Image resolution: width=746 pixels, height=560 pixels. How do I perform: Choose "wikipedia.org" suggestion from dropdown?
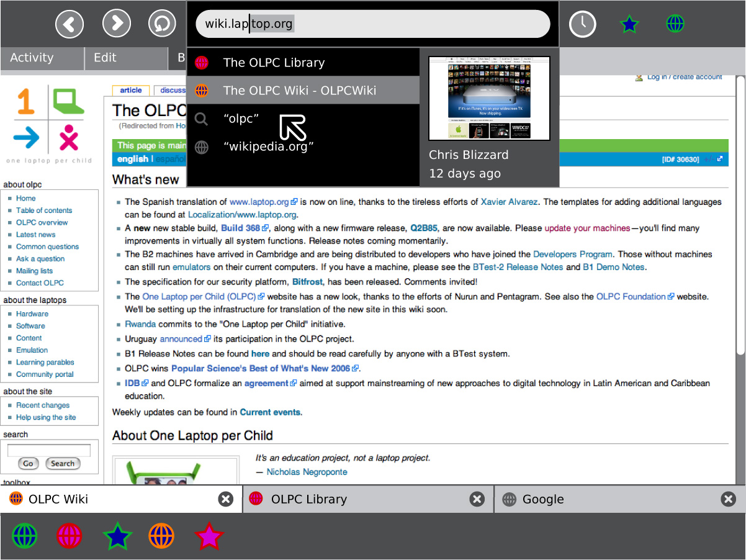pyautogui.click(x=268, y=147)
